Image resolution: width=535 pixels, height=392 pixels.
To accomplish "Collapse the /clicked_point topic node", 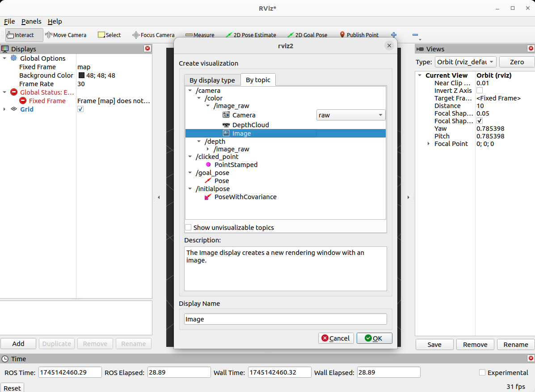I will (190, 156).
